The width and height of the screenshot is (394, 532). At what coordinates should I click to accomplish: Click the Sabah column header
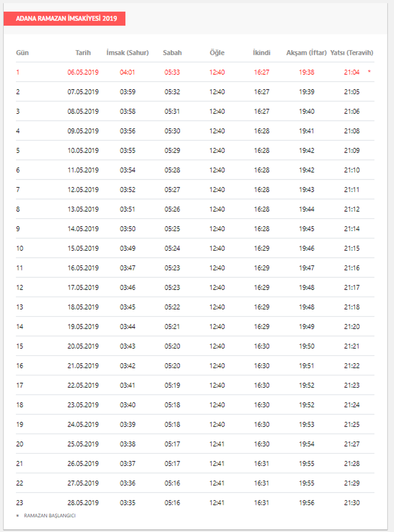[172, 53]
